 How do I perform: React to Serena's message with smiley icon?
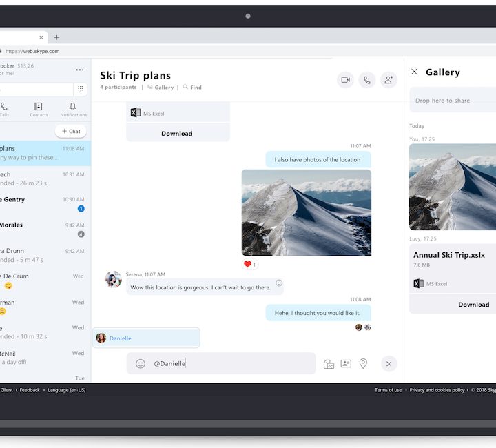point(279,283)
